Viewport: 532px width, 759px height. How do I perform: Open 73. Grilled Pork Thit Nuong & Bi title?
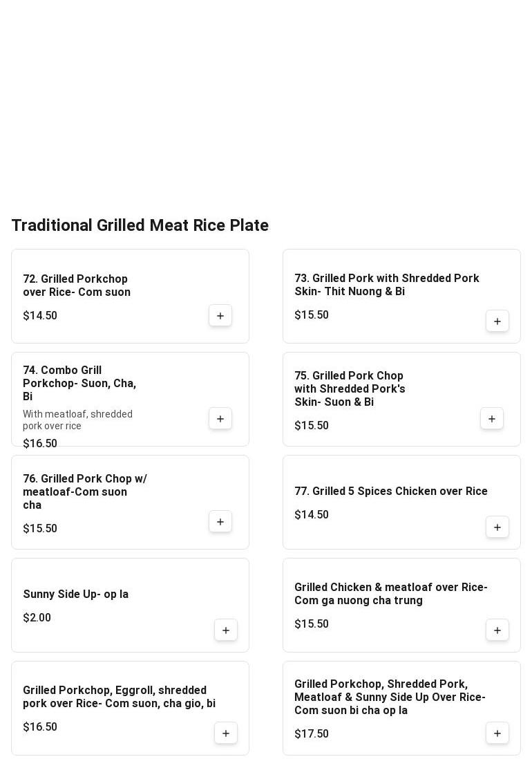(x=386, y=285)
